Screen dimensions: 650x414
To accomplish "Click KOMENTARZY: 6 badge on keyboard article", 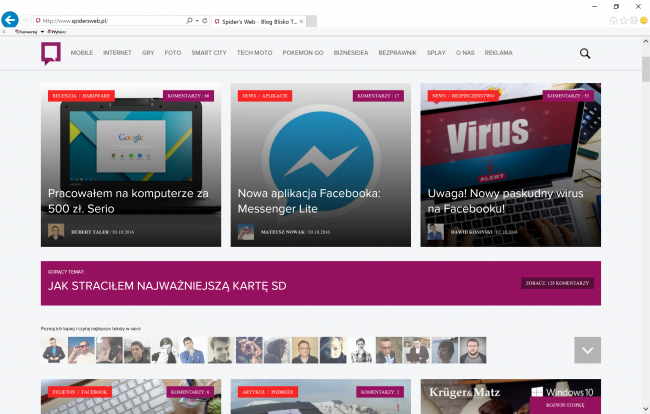I will (x=190, y=392).
